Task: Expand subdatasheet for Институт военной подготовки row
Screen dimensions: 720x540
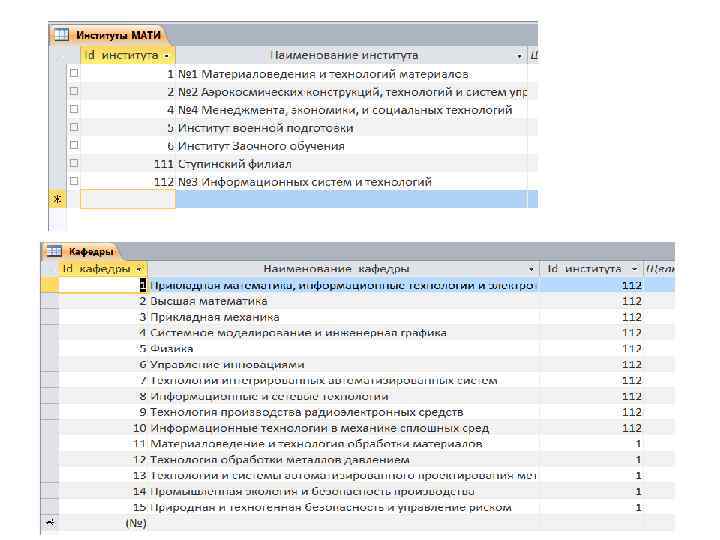Action: coord(74,127)
